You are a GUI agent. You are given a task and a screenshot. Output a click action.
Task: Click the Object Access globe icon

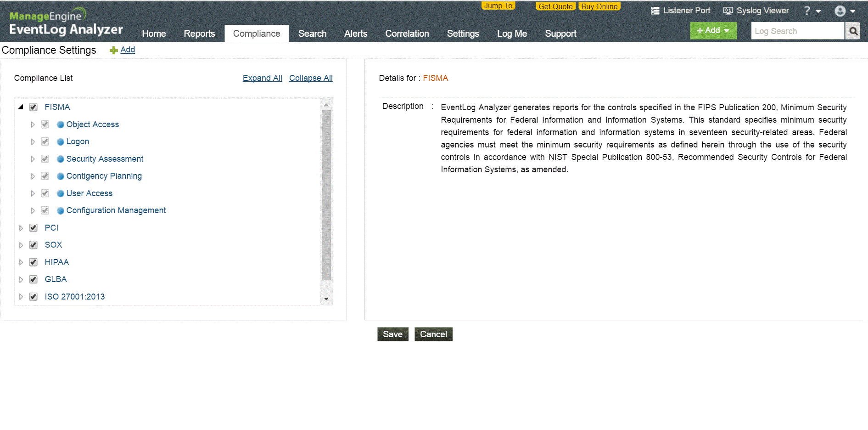(60, 124)
